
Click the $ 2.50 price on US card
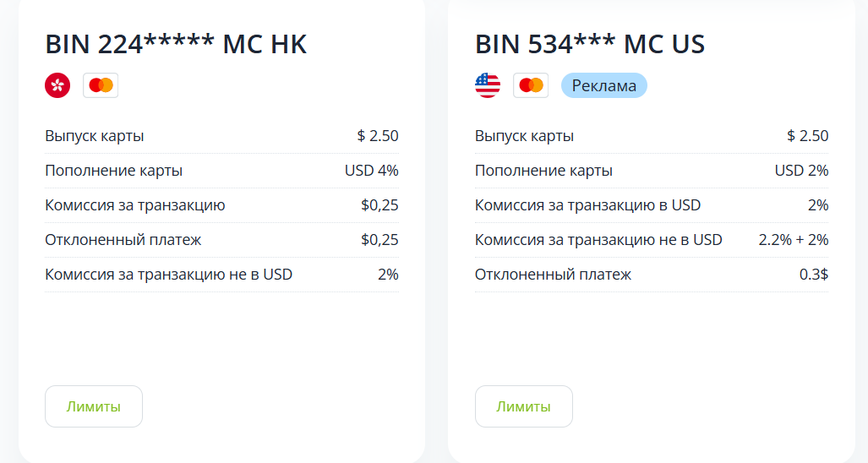pos(808,135)
